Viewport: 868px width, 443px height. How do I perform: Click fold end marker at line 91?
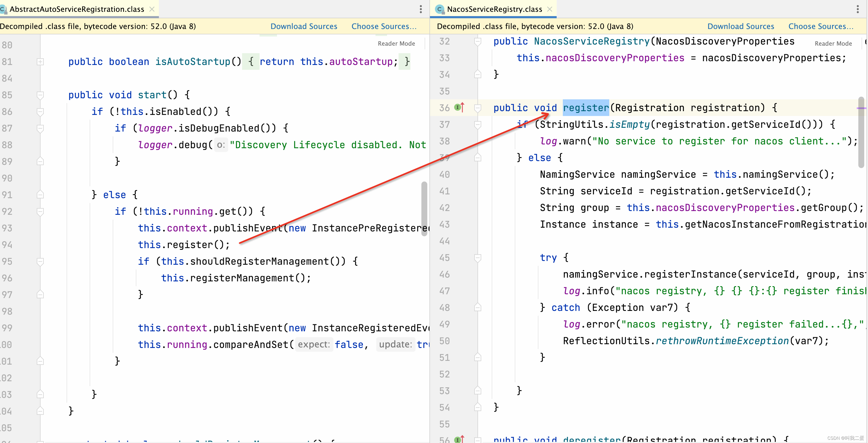coord(40,195)
